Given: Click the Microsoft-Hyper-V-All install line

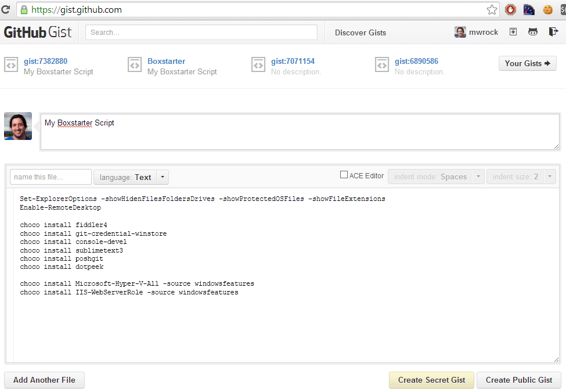Looking at the screenshot, I should 137,283.
